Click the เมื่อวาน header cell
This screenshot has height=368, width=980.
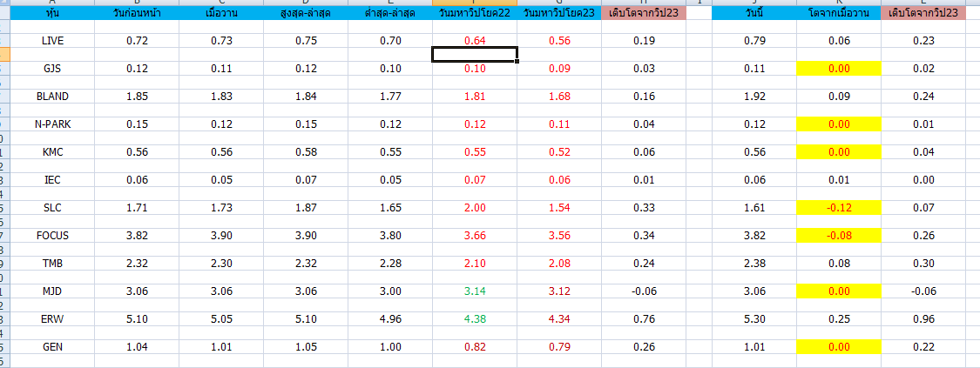click(x=221, y=12)
